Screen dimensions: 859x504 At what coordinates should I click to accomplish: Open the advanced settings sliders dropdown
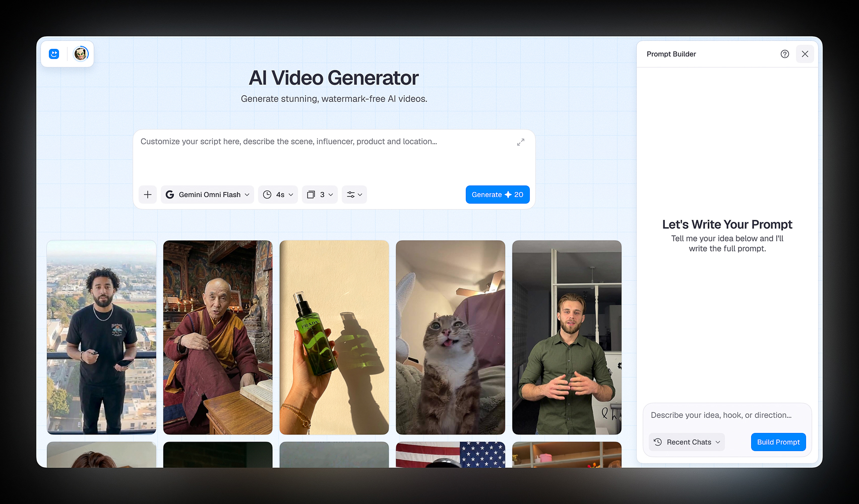(354, 195)
